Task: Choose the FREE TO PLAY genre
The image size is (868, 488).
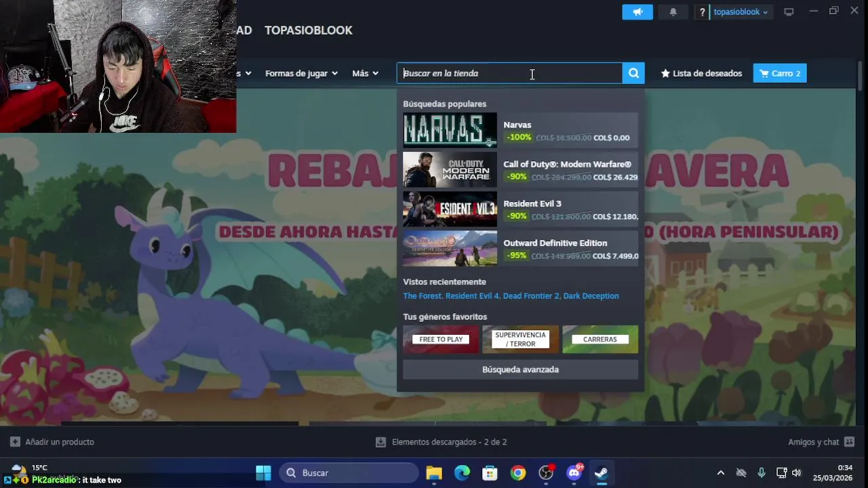Action: (441, 340)
